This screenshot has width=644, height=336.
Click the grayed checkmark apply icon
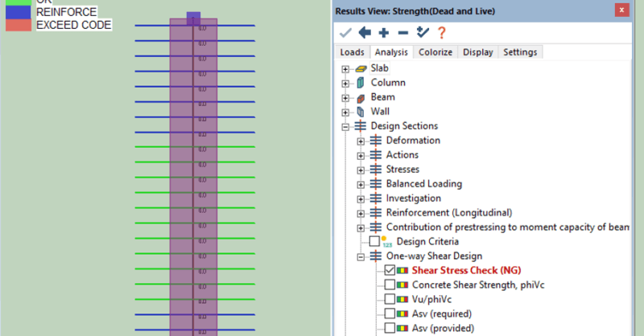(345, 33)
